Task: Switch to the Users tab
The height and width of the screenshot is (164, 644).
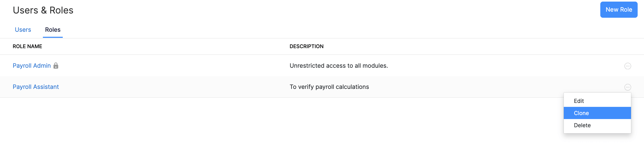Action: tap(23, 30)
